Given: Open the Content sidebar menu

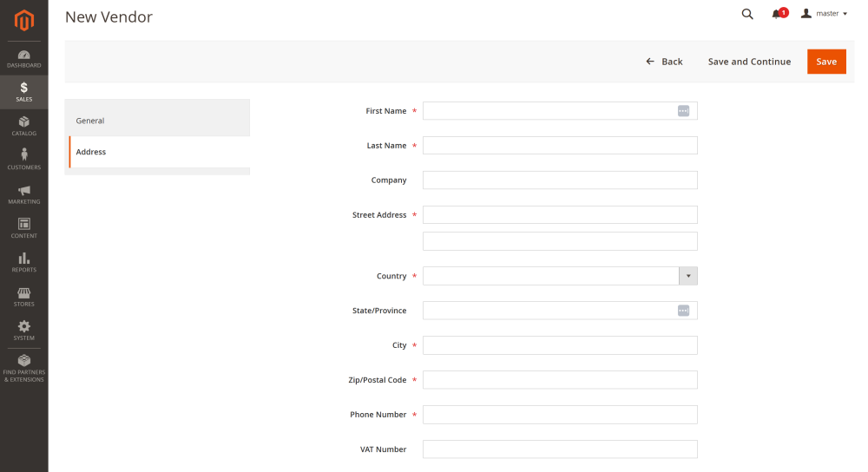Looking at the screenshot, I should click(23, 228).
